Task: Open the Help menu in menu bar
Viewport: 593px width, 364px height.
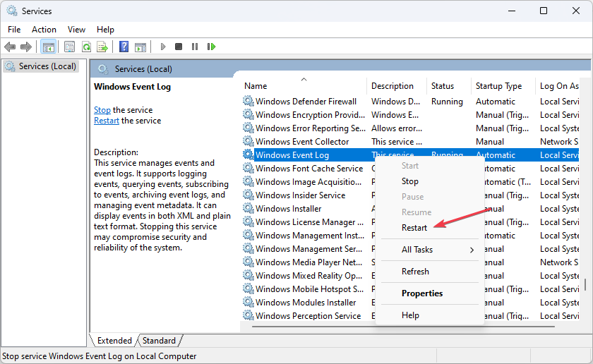Action: pos(105,30)
